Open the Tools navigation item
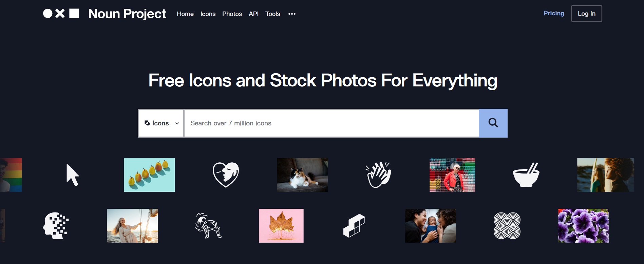644x264 pixels. (273, 14)
